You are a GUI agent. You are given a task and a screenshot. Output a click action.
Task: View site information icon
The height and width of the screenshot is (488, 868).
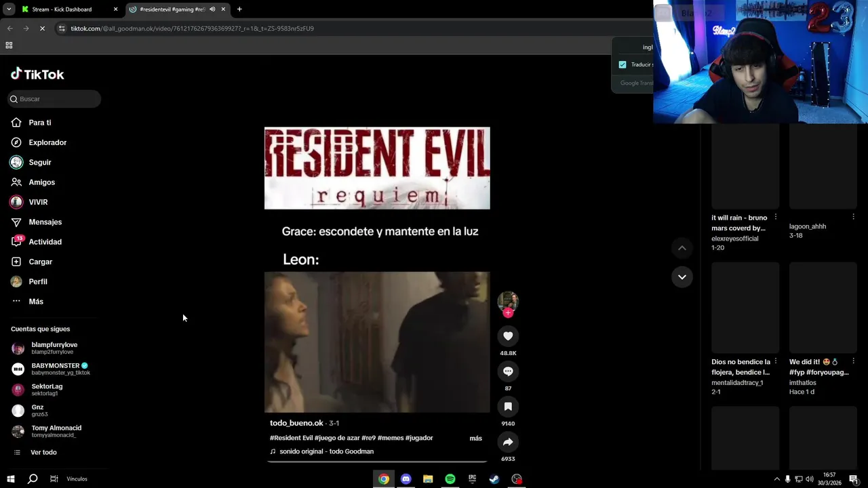(x=62, y=28)
